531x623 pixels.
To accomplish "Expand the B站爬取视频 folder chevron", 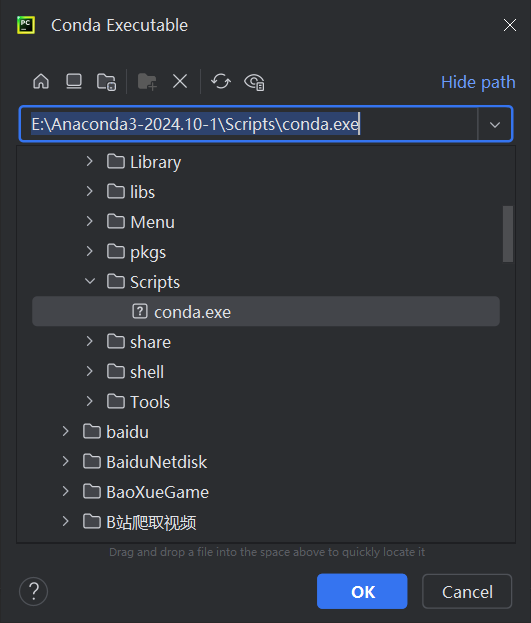I will (x=66, y=522).
